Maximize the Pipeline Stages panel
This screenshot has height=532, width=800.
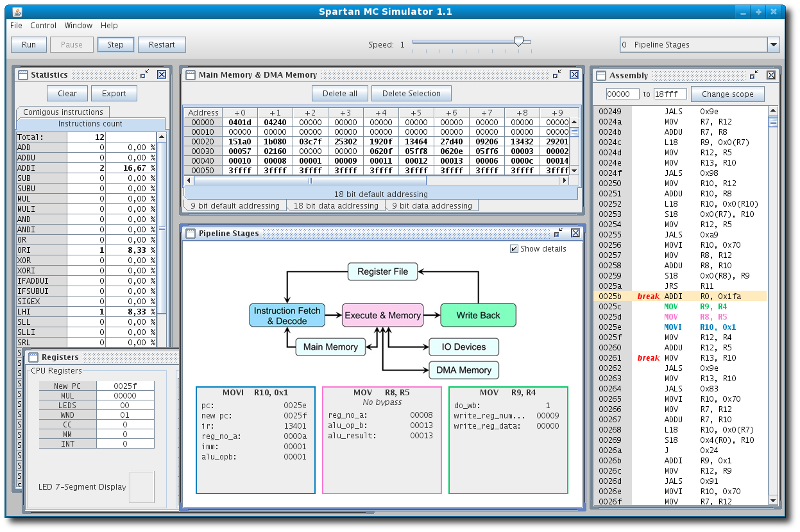click(x=558, y=233)
